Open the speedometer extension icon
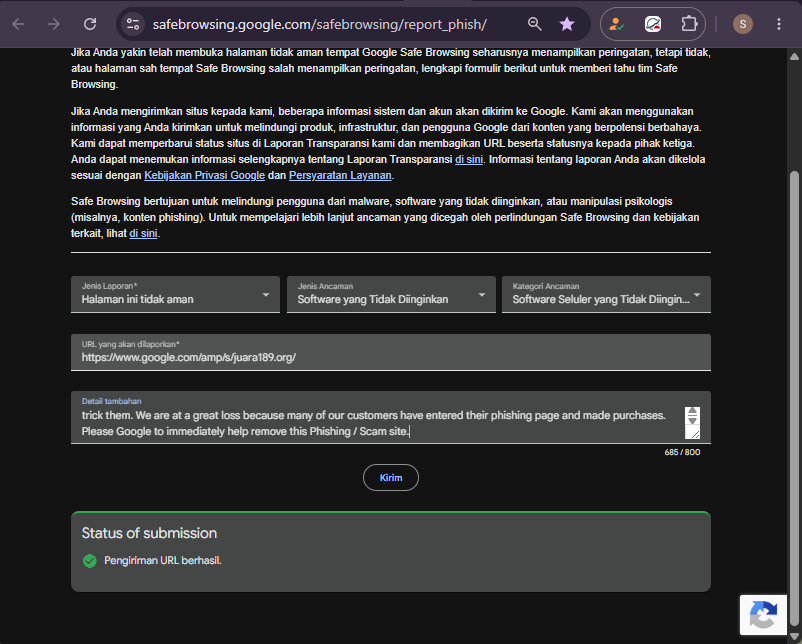 pos(653,24)
